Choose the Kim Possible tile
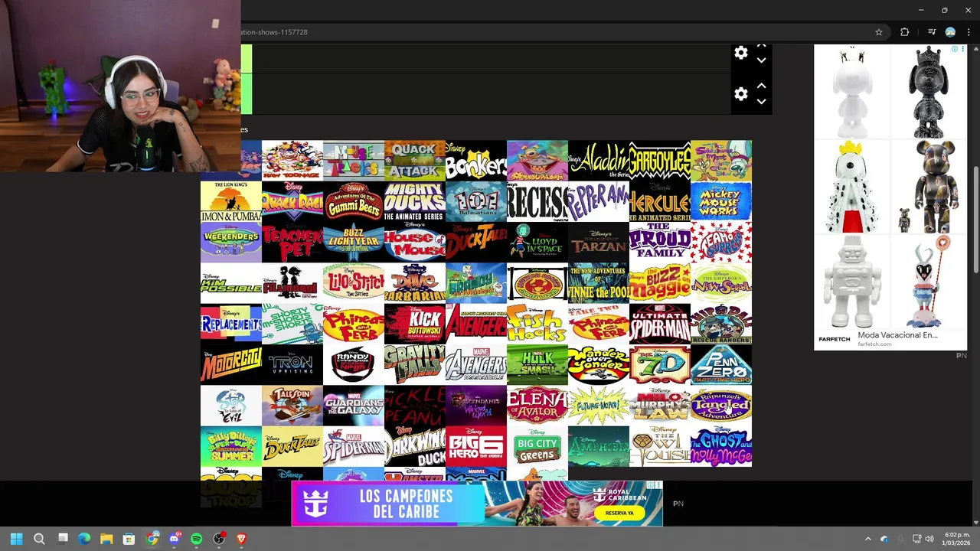980x551 pixels. 230,284
